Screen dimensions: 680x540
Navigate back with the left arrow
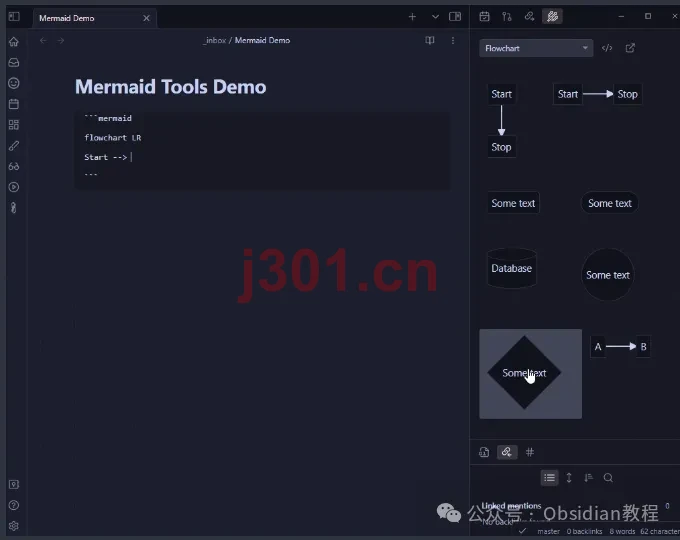(43, 40)
